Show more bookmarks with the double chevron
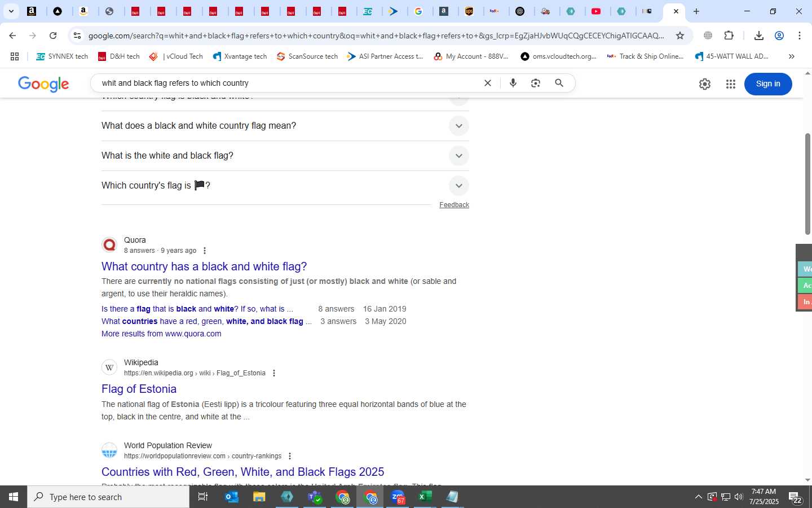This screenshot has width=812, height=508. [x=791, y=56]
